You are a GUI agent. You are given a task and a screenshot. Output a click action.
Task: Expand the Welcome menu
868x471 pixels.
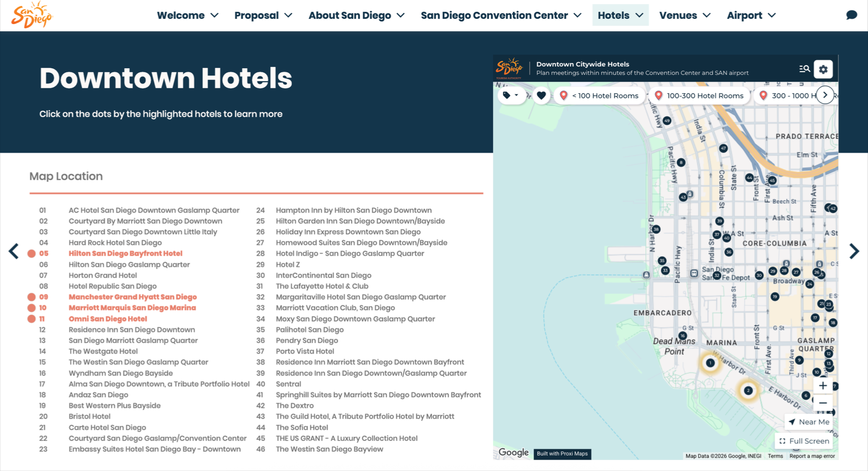[x=187, y=15]
